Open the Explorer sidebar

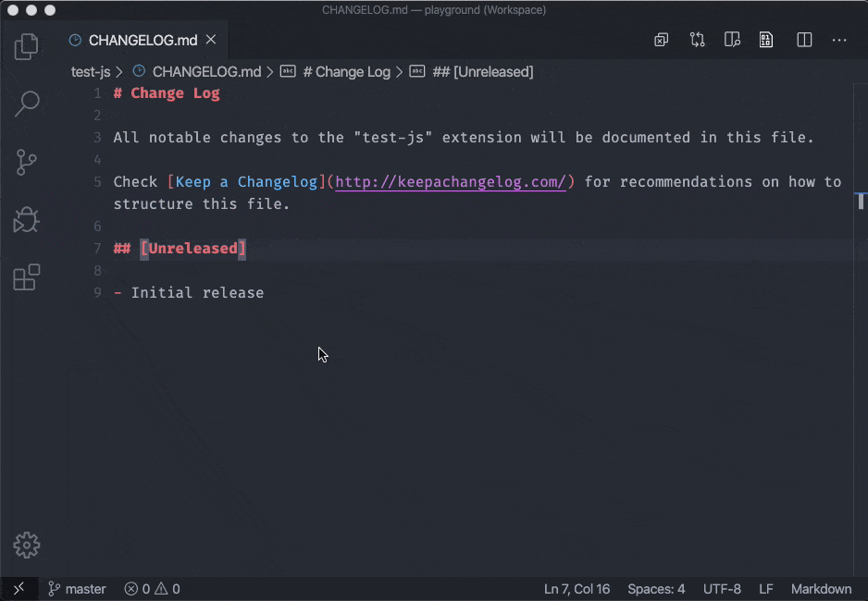pos(26,46)
